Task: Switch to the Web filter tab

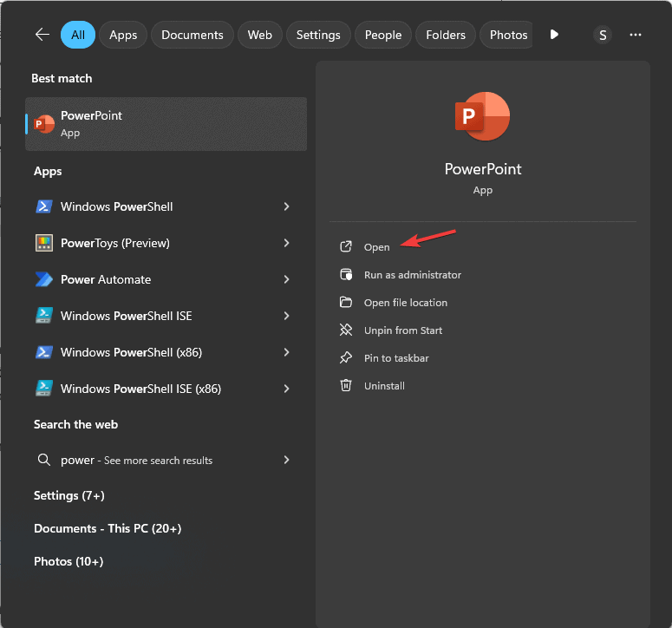Action: point(260,35)
